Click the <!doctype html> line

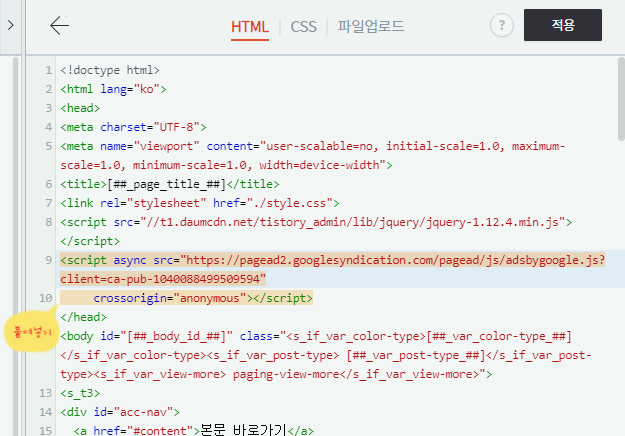tap(110, 70)
